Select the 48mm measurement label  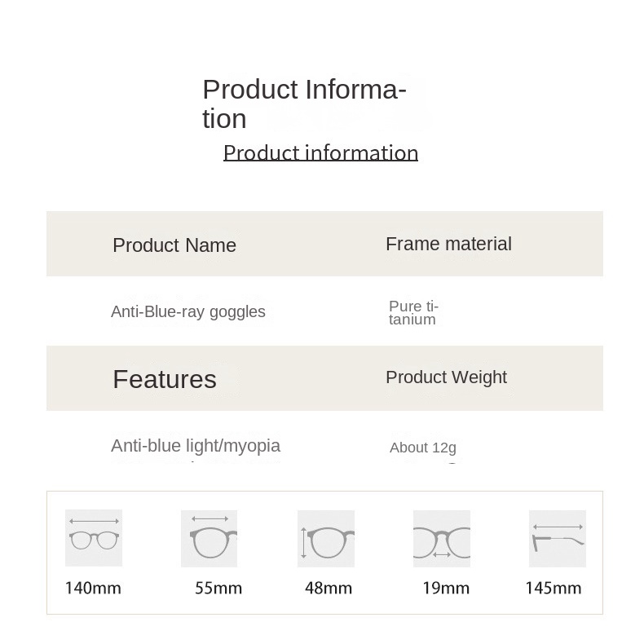pos(329,588)
